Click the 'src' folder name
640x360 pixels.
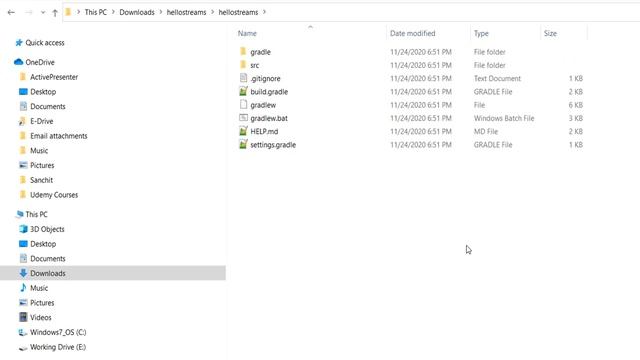click(255, 65)
